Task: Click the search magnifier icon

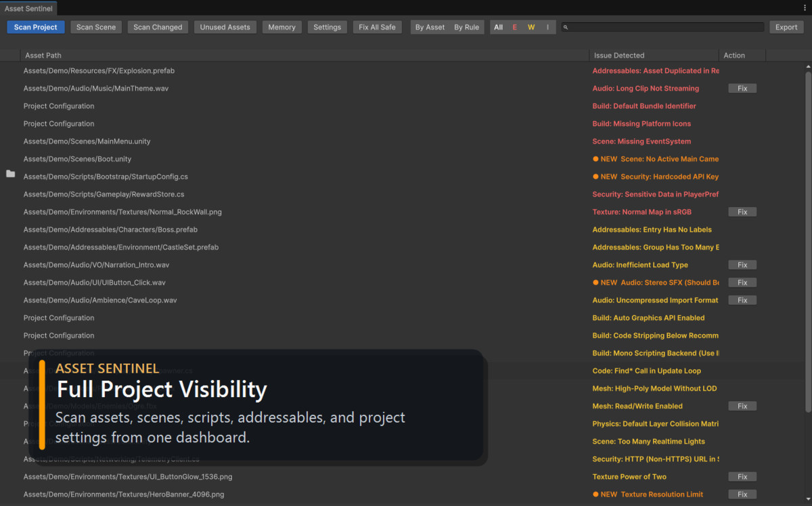Action: coord(566,28)
